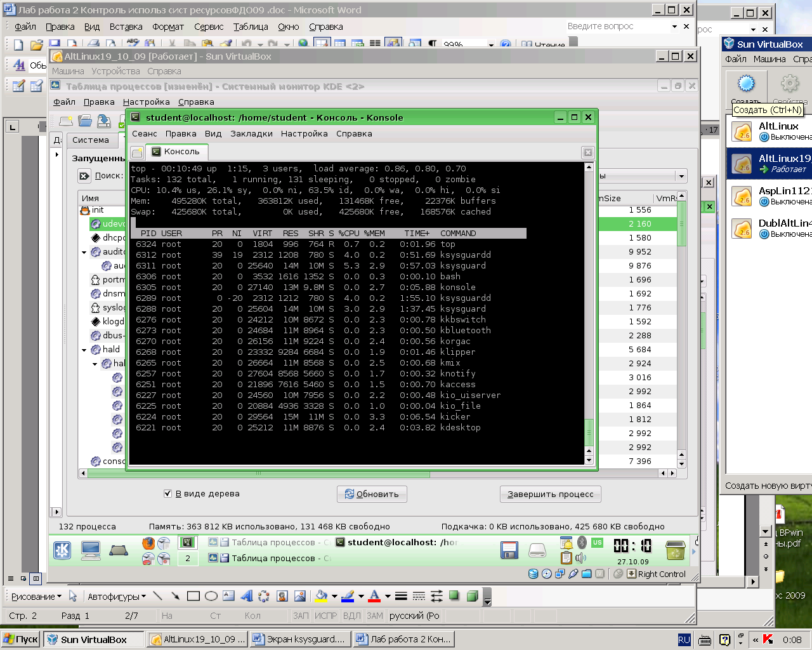Screen dimensions: 812x650
Task: Collapse the hald process tree node
Action: (84, 350)
